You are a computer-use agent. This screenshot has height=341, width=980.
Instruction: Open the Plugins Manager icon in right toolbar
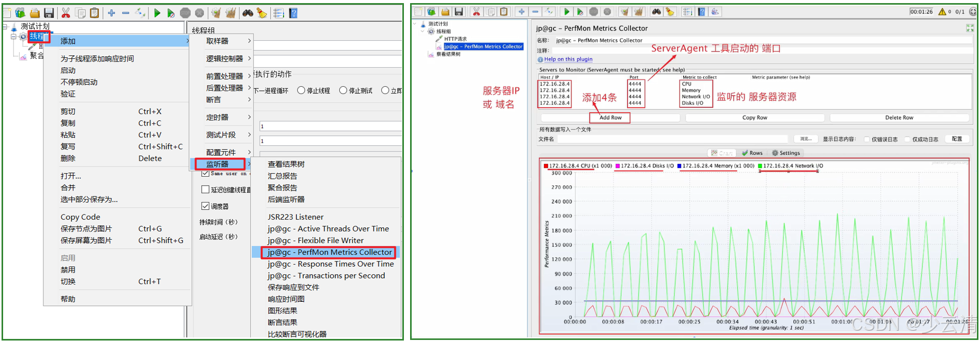point(715,11)
